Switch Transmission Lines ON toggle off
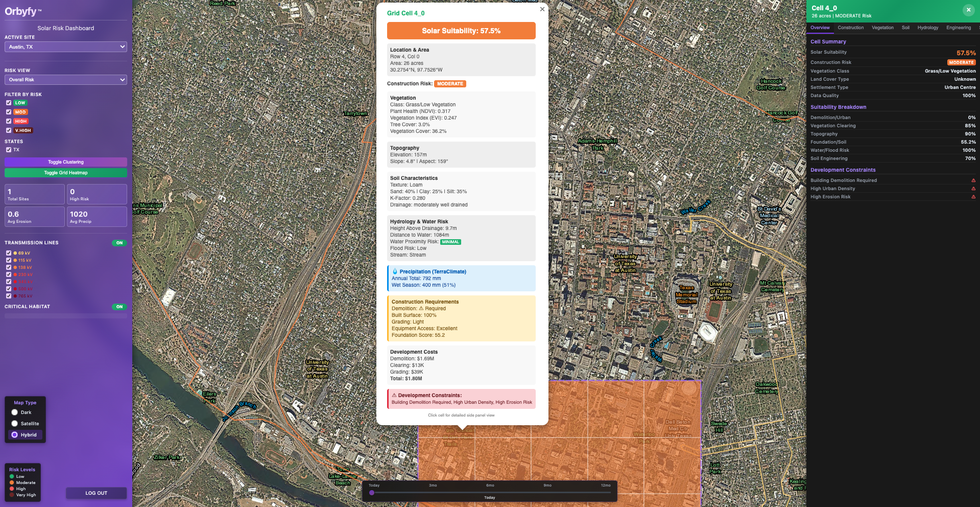The width and height of the screenshot is (980, 507). click(119, 243)
